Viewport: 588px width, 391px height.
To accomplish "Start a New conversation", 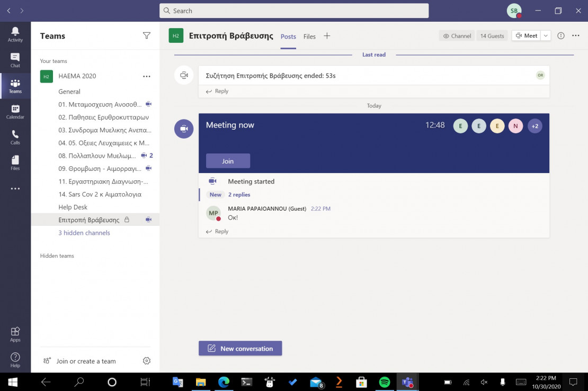I will (x=240, y=348).
